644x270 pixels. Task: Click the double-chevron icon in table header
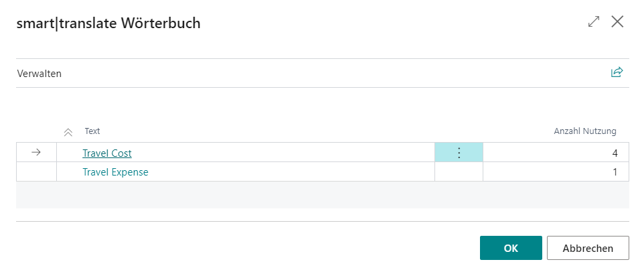[x=68, y=132]
